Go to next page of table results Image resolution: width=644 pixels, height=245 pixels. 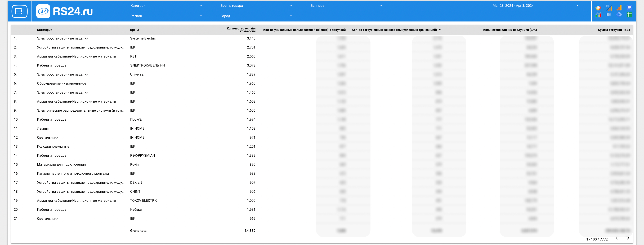point(628,238)
